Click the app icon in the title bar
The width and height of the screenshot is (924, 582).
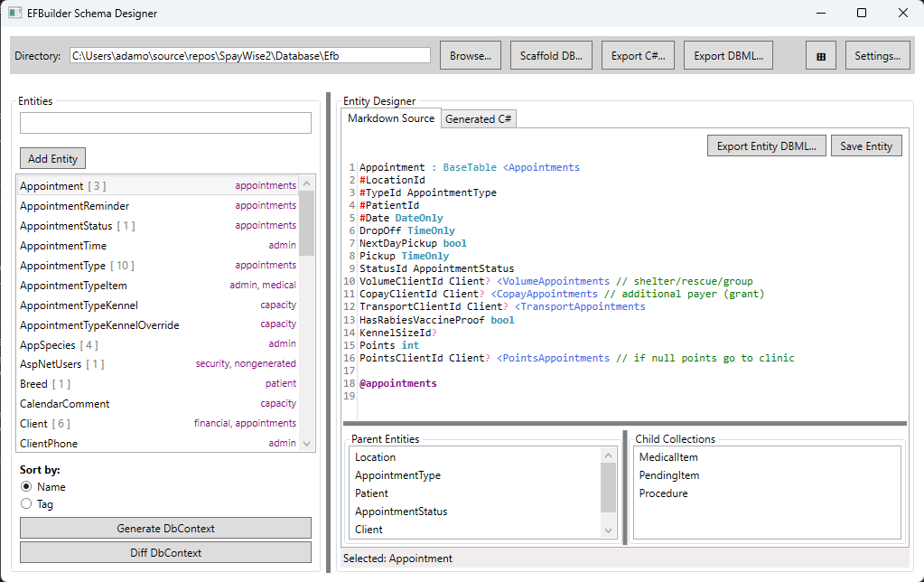[x=15, y=14]
